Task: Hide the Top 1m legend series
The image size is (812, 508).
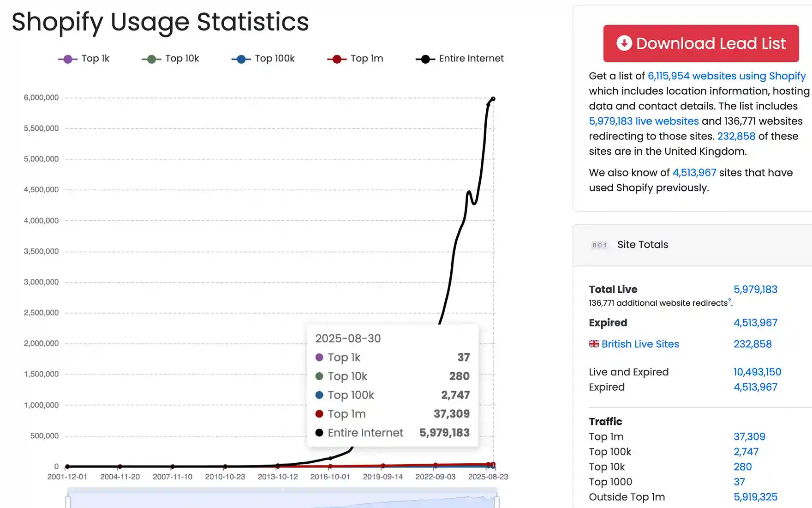Action: 355,59
